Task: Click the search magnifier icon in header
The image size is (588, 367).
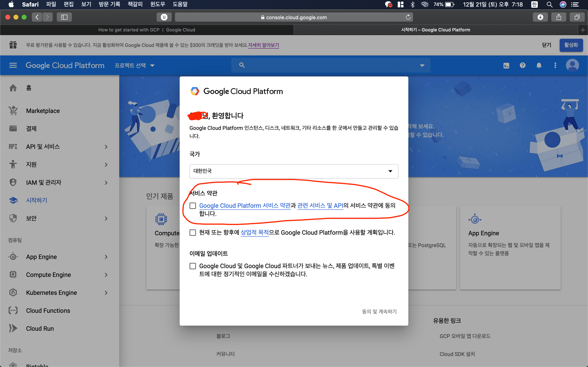Action: click(x=242, y=65)
